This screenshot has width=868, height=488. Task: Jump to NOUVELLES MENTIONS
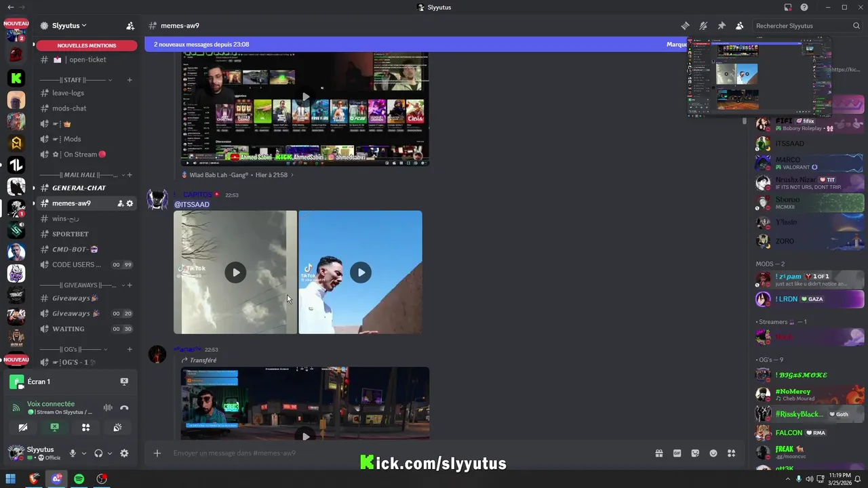coord(87,45)
